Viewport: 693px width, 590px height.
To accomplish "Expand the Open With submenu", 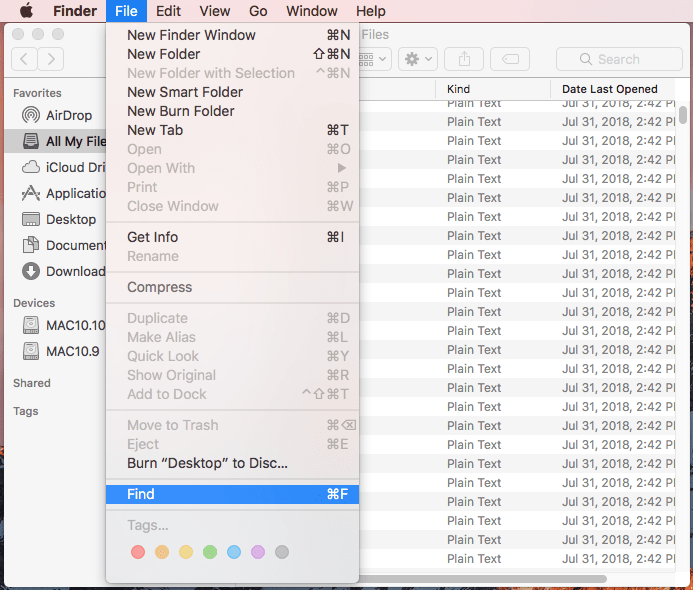I will (x=232, y=168).
